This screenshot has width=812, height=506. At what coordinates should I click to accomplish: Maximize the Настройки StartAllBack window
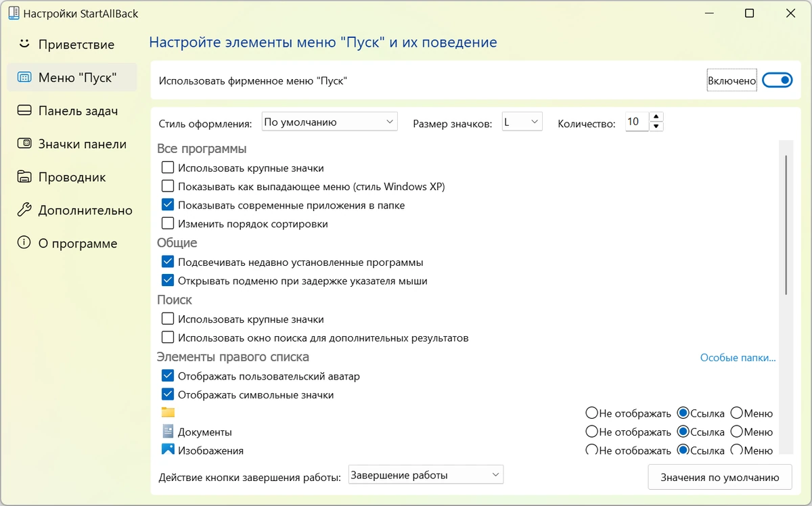pyautogui.click(x=750, y=13)
